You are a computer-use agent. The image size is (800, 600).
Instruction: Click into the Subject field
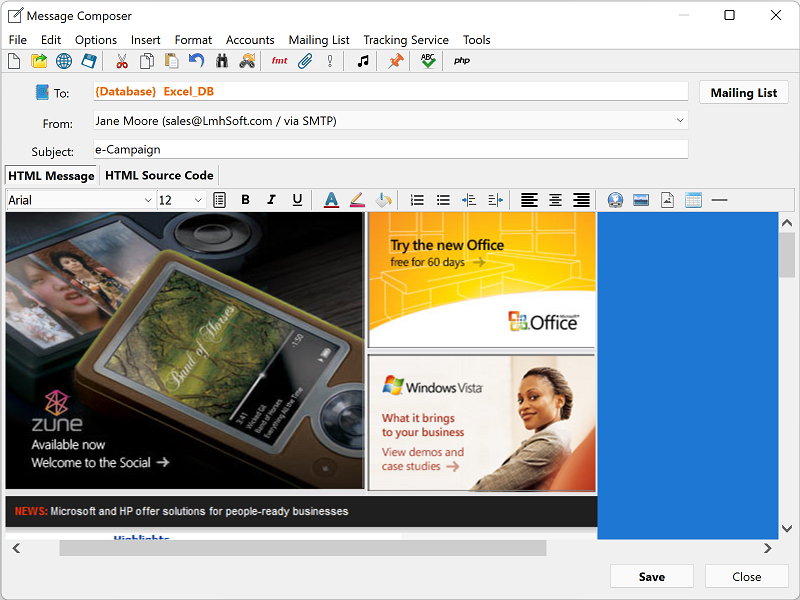391,149
